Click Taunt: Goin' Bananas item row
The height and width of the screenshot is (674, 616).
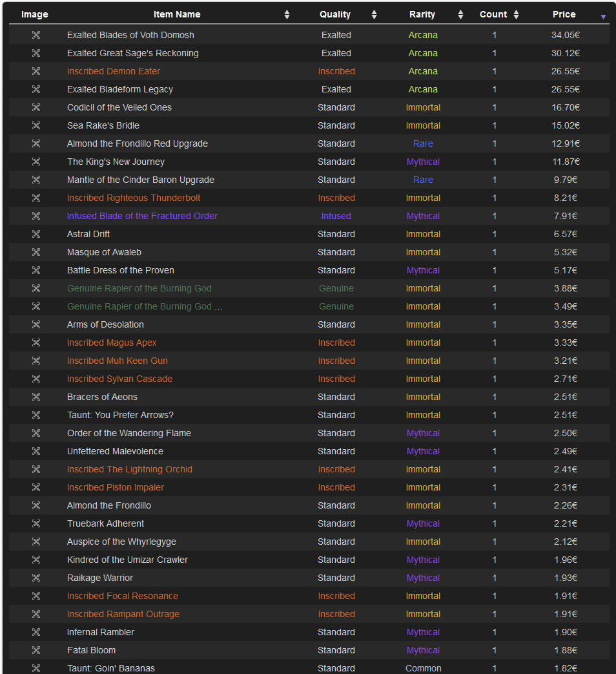(x=111, y=668)
